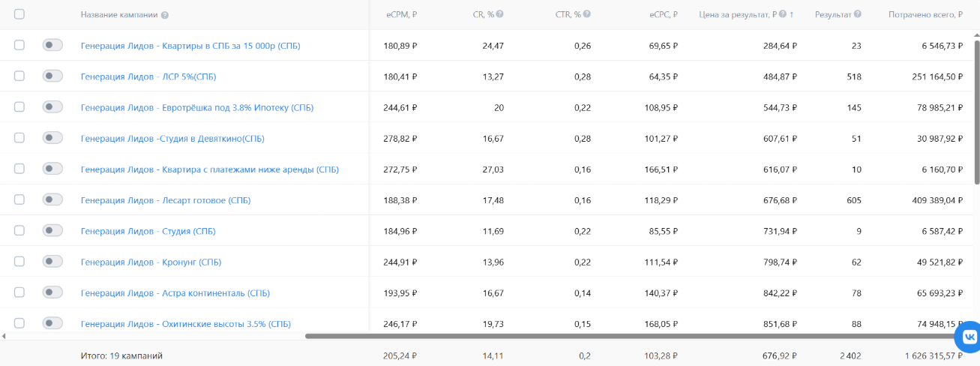
Task: Click the sort arrow on Цена за результат
Action: coord(792,14)
